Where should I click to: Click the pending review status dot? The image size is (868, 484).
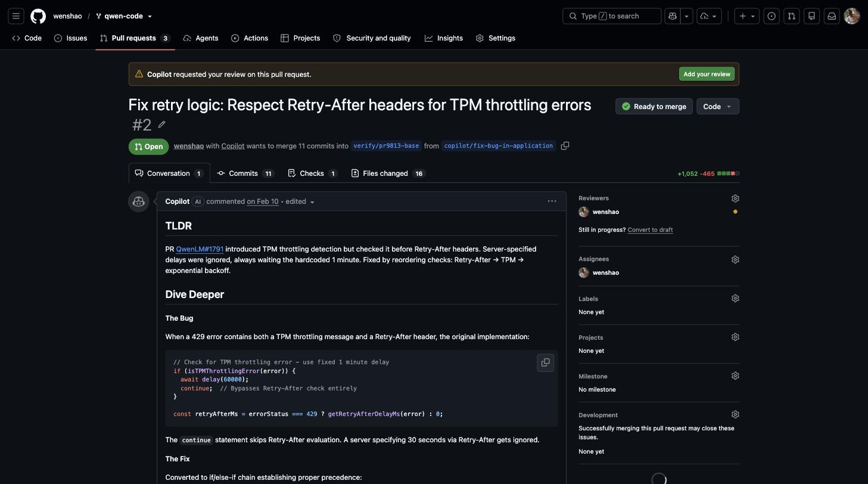click(735, 212)
